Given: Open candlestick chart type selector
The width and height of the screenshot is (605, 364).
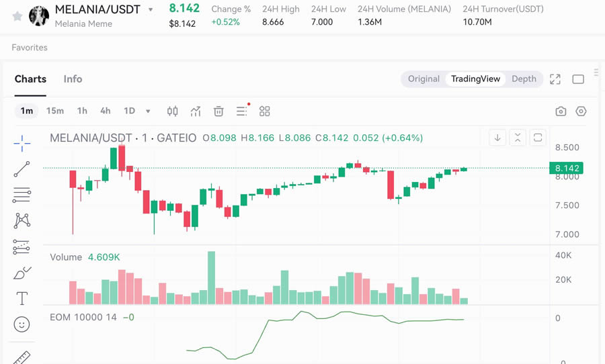Looking at the screenshot, I should [173, 111].
